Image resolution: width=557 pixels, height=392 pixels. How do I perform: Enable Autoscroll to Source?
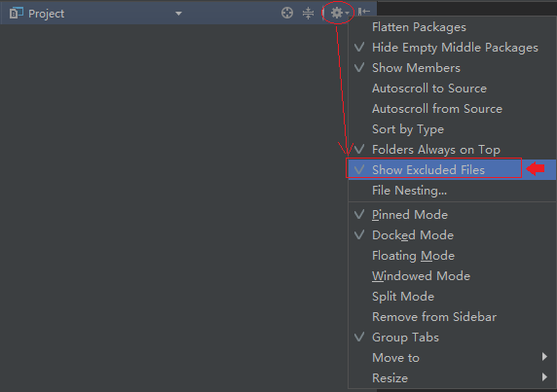(452, 89)
